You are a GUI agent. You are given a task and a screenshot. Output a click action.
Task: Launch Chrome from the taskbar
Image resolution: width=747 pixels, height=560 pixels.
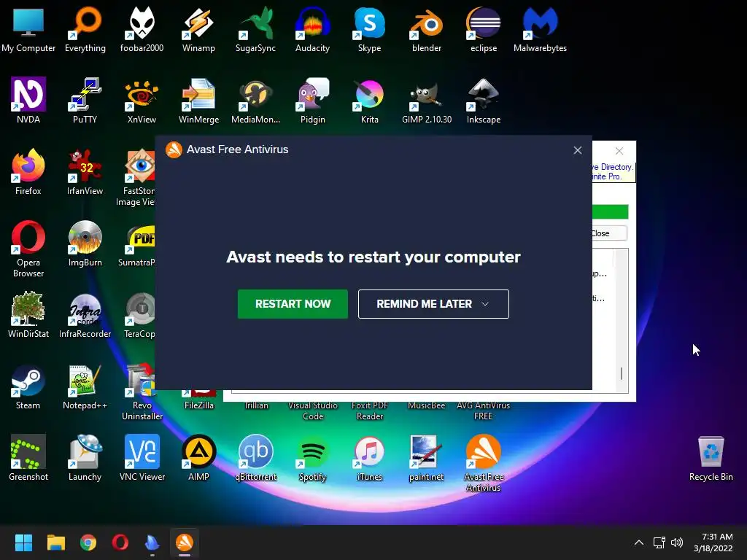click(88, 542)
